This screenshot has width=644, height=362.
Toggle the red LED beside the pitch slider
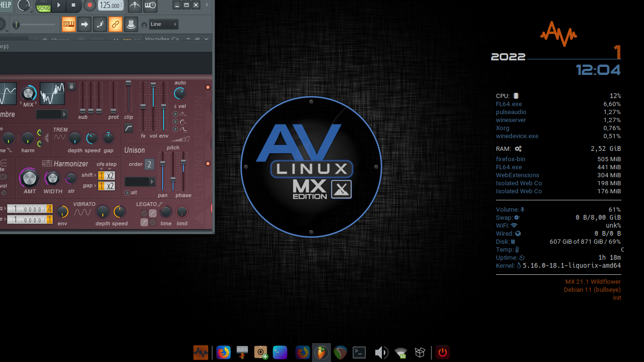pyautogui.click(x=207, y=164)
